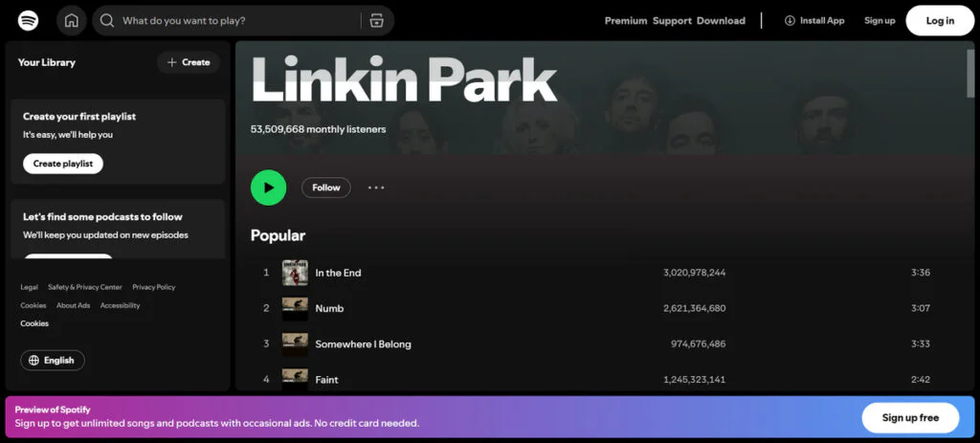Go to Home via house icon
Screen dimensions: 980x443
[x=71, y=21]
